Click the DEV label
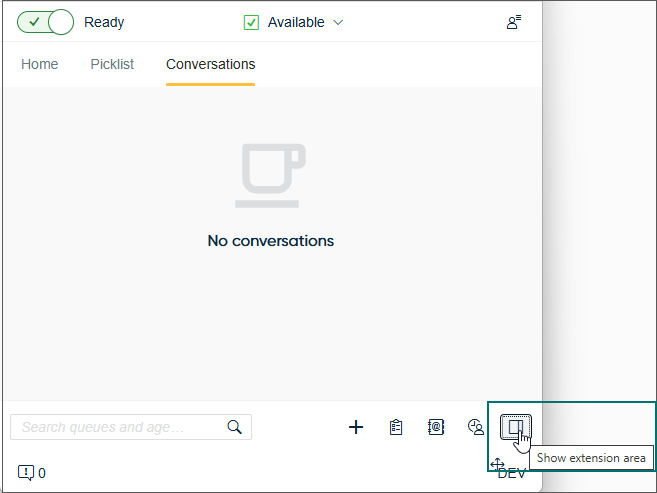Screen dimensions: 657x493 pos(514,474)
